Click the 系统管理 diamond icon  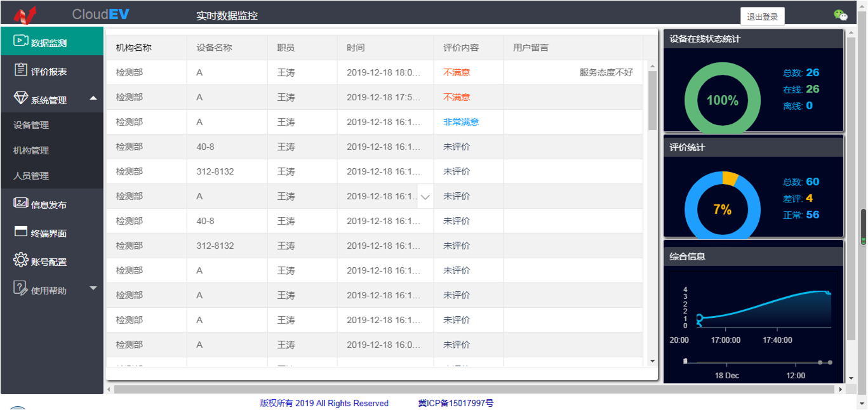[20, 99]
